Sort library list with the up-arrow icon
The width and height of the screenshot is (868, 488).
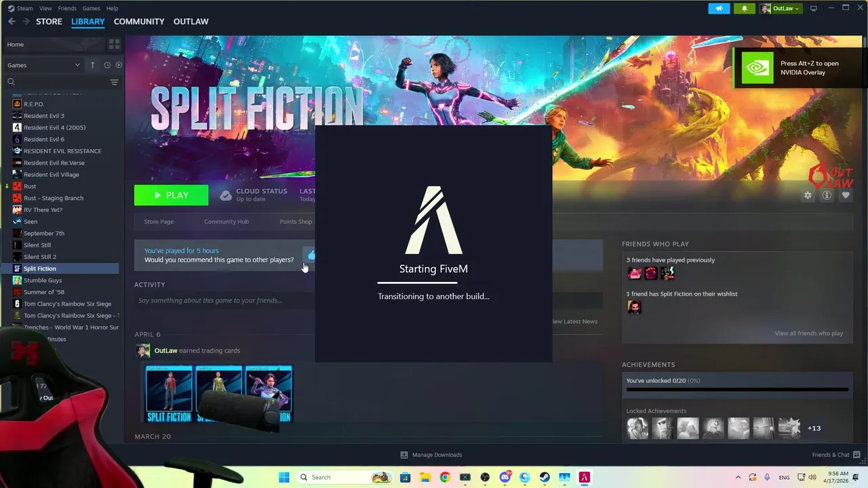(93, 65)
